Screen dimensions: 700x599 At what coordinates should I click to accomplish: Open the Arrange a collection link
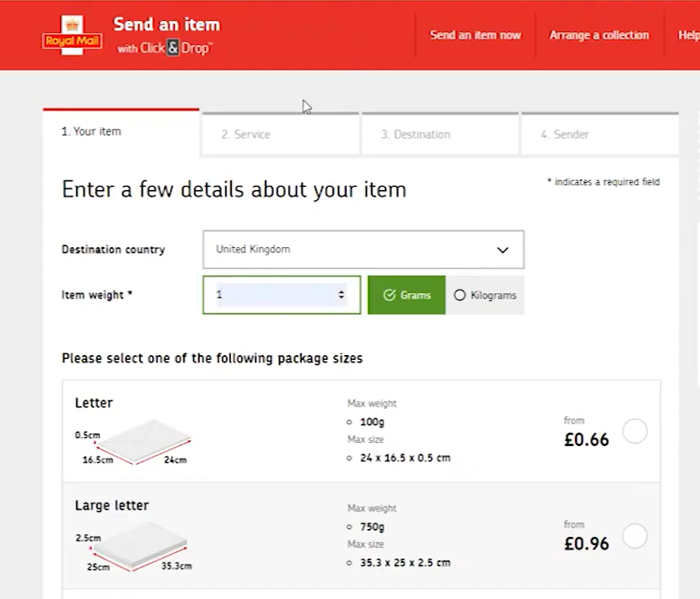coord(599,35)
